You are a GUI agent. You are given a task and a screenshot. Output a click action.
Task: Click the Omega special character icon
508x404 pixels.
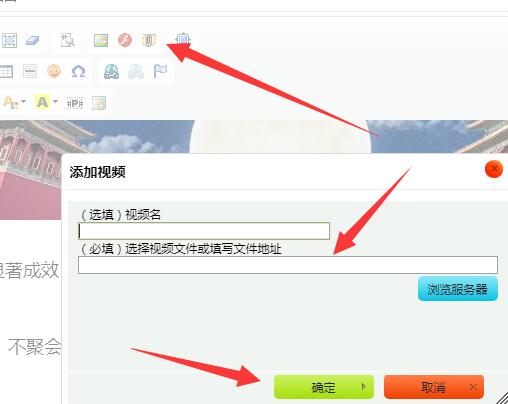[78, 71]
